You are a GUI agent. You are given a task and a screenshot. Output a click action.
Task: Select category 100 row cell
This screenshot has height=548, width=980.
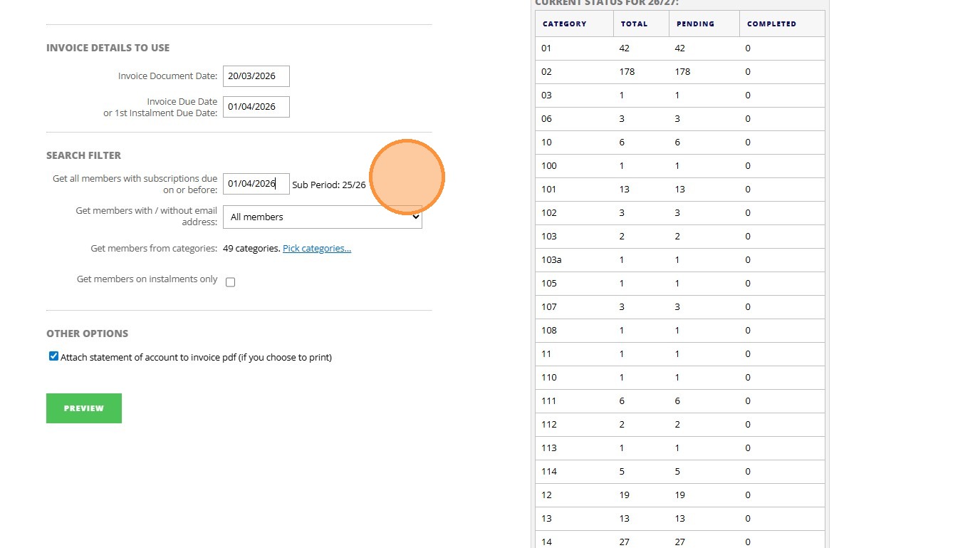click(548, 166)
